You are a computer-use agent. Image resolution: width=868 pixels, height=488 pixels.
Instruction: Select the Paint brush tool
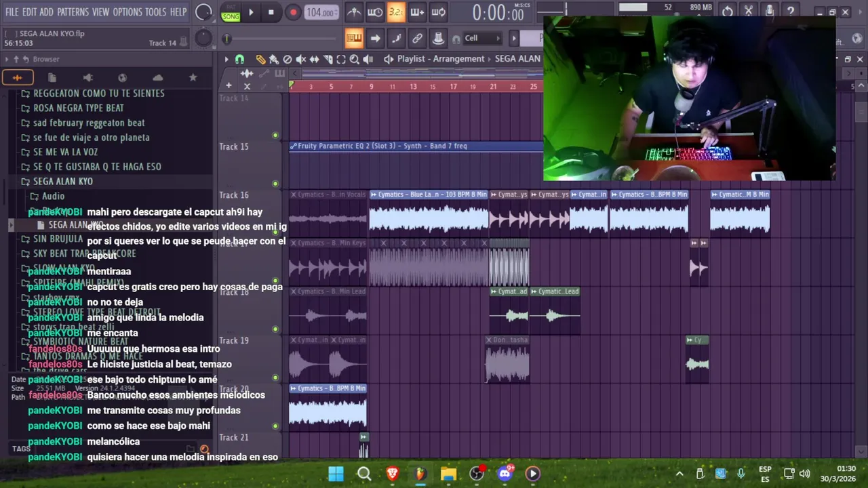274,59
